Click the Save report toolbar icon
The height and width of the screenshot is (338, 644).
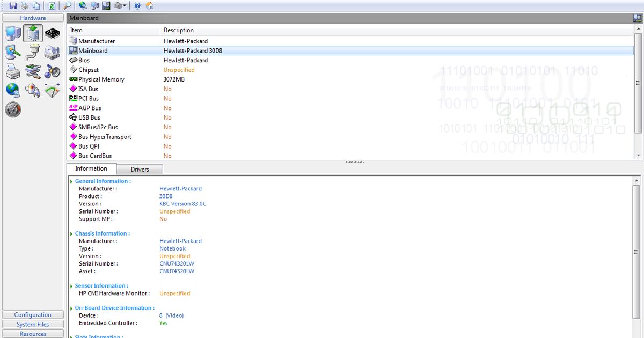click(x=13, y=5)
